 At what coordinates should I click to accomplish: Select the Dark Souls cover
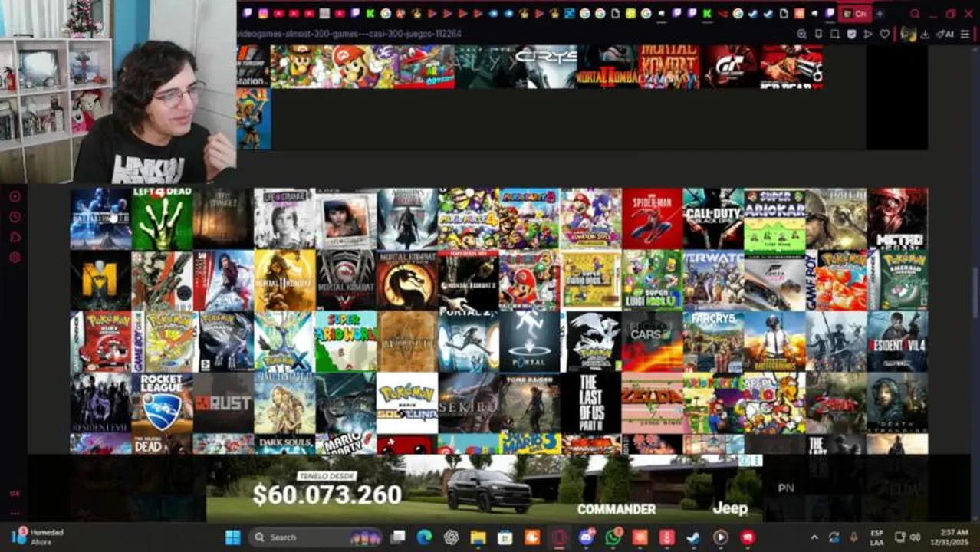[x=284, y=444]
